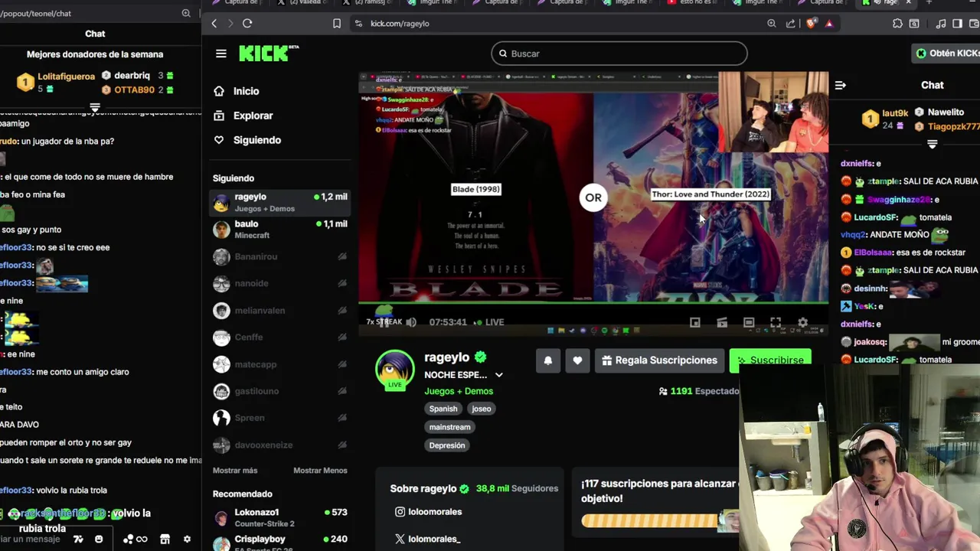Viewport: 980px width, 551px height.
Task: Click subscription goal progress bar
Action: click(x=659, y=521)
